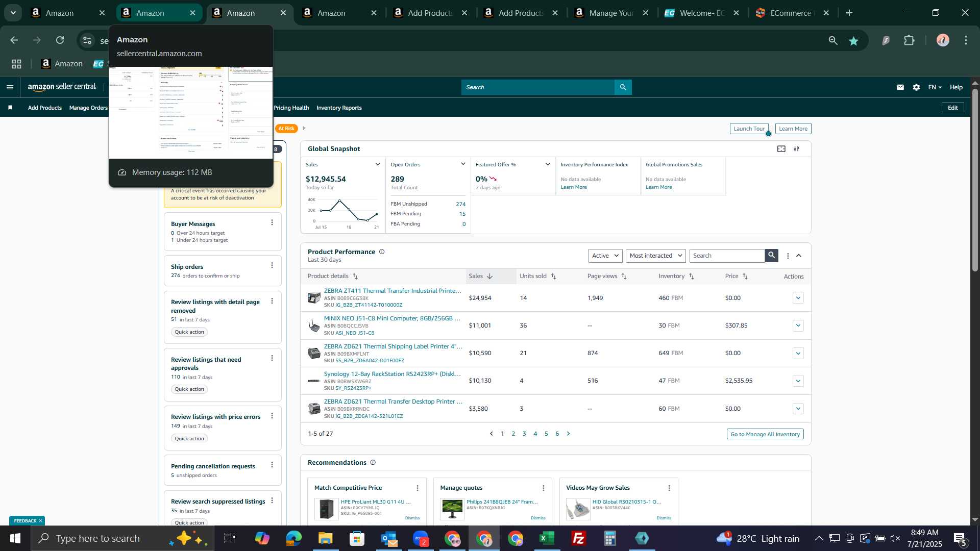
Task: Click the Edit button in nav bar
Action: (953, 108)
